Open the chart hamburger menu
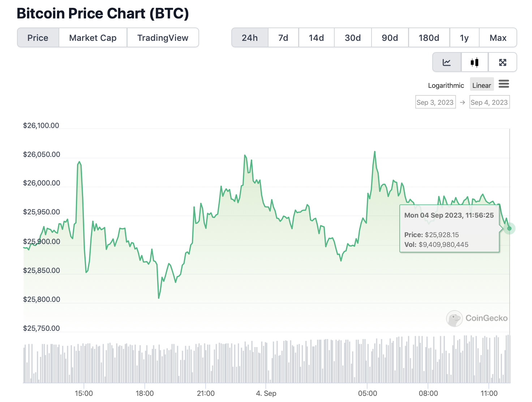This screenshot has height=402, width=532. coord(503,84)
